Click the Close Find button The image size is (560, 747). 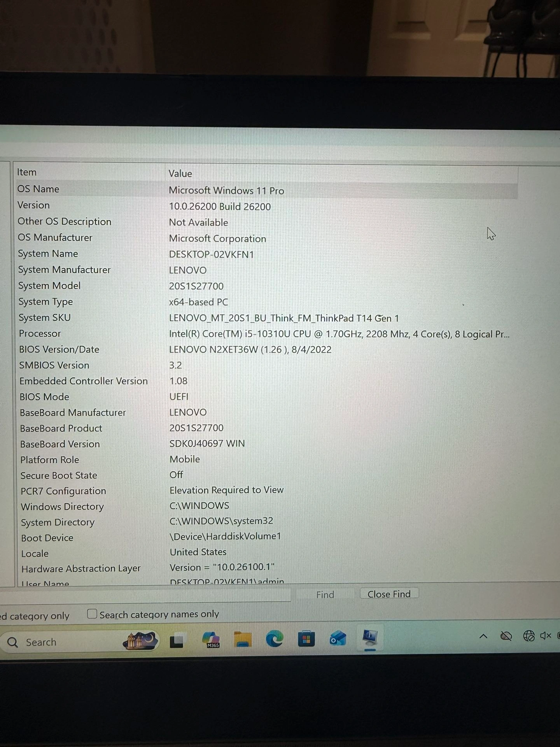(x=389, y=594)
